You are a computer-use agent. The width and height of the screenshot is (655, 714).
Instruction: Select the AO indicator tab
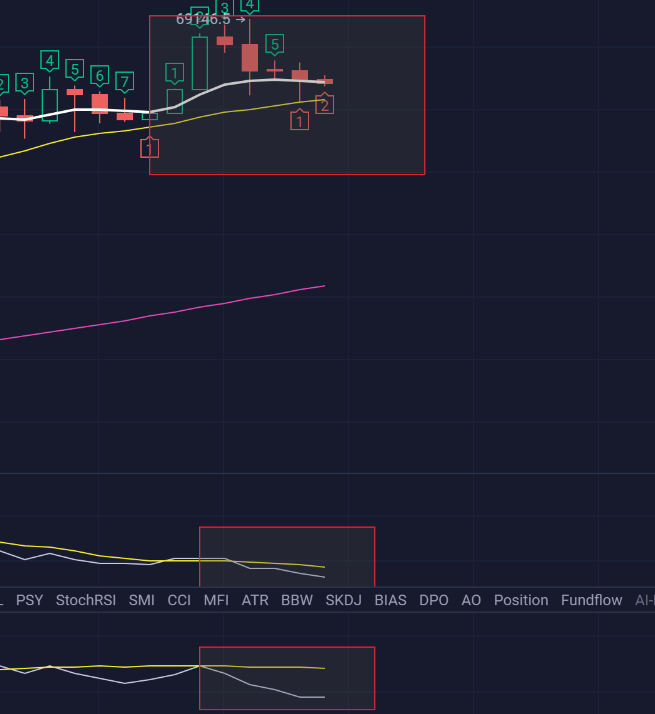(471, 600)
